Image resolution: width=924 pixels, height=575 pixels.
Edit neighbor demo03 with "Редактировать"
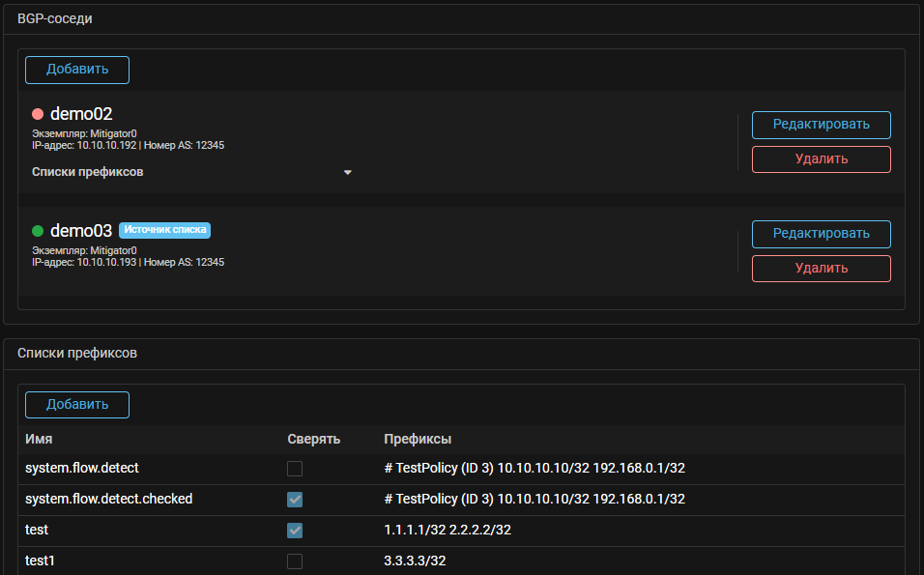click(821, 234)
